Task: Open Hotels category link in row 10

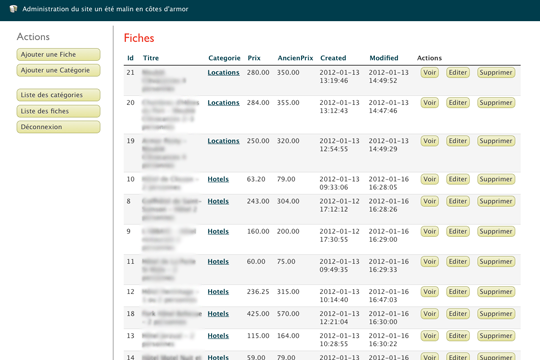Action: 218,179
